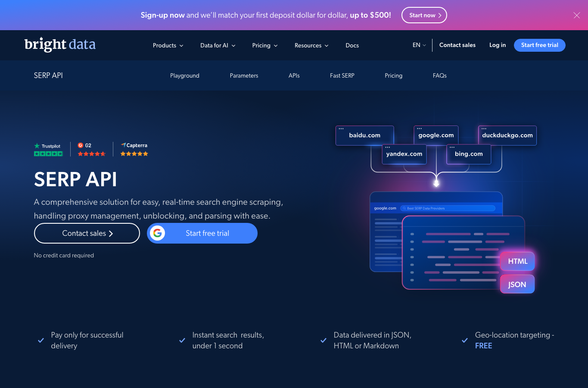Viewport: 588px width, 388px height.
Task: Click checkmark beside 'Instant search results'
Action: [182, 340]
